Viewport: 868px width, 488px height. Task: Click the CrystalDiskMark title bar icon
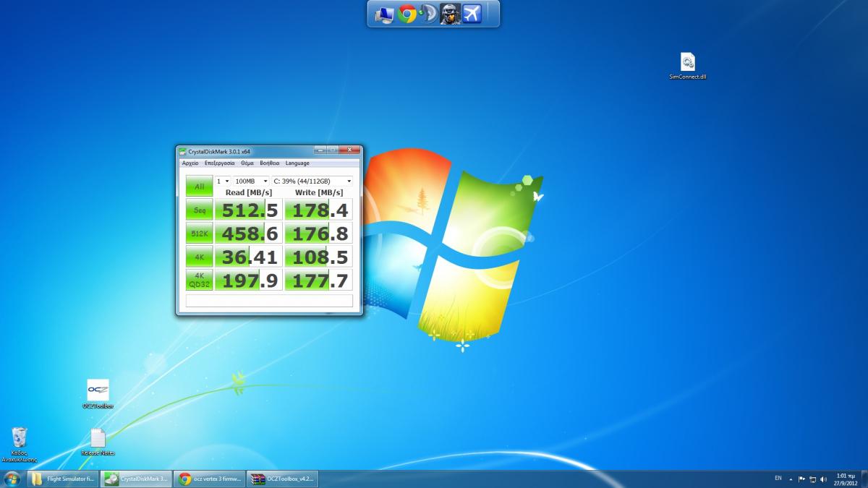point(183,152)
